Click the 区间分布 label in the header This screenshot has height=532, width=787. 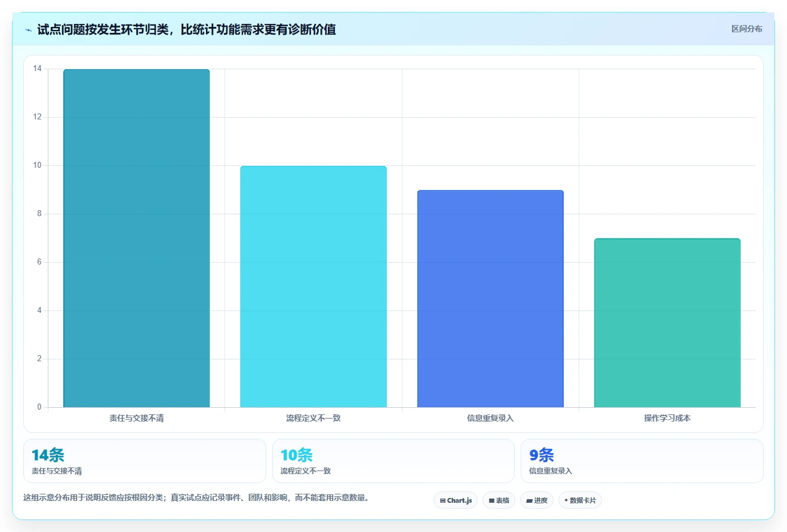coord(746,29)
